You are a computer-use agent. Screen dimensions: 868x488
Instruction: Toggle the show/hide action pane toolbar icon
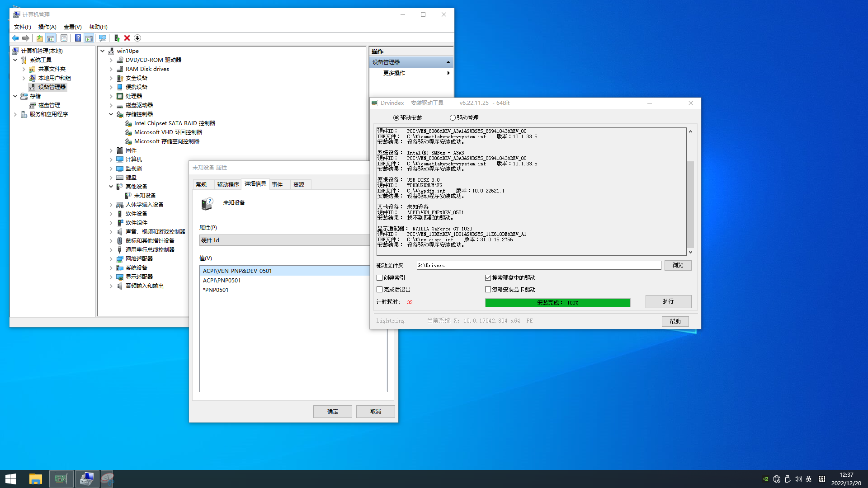coord(89,38)
